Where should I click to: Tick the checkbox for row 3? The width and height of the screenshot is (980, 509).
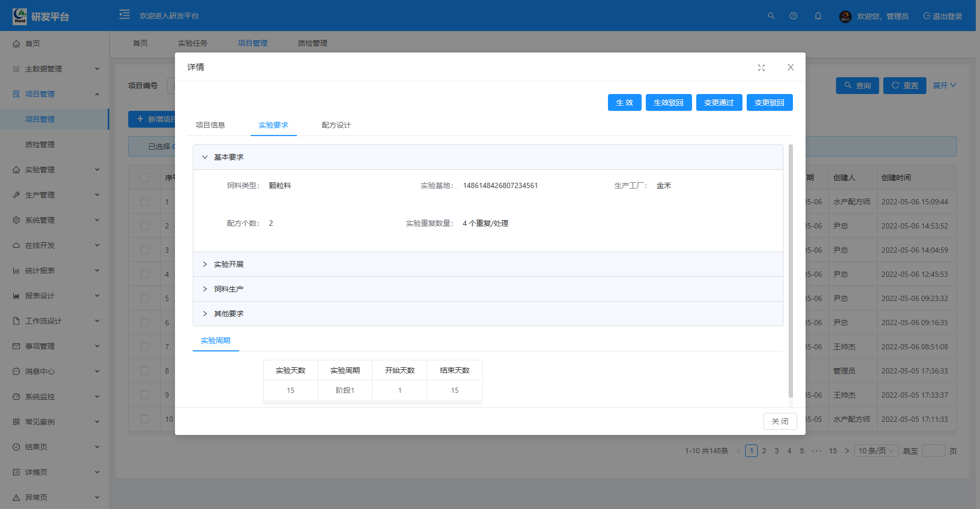pos(145,250)
